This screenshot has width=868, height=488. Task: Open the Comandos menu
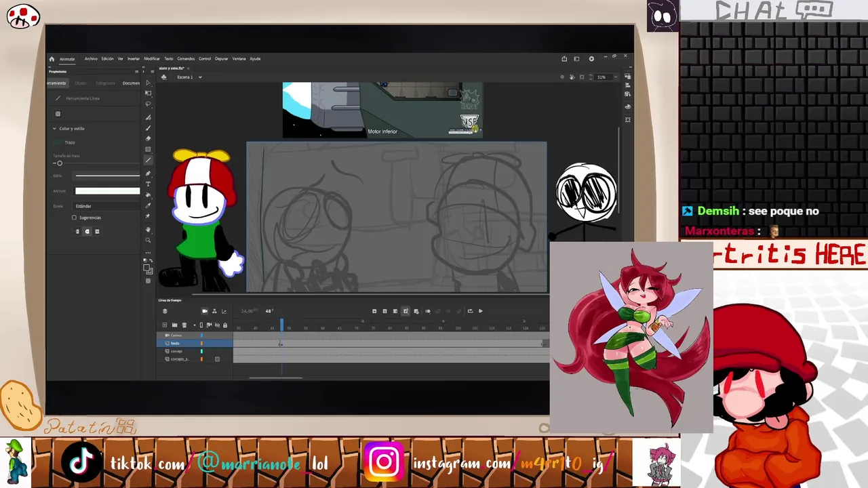(186, 59)
